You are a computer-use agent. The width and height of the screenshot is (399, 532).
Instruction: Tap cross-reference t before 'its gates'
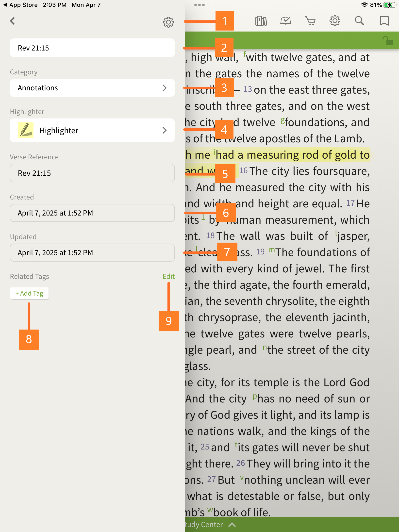(236, 445)
